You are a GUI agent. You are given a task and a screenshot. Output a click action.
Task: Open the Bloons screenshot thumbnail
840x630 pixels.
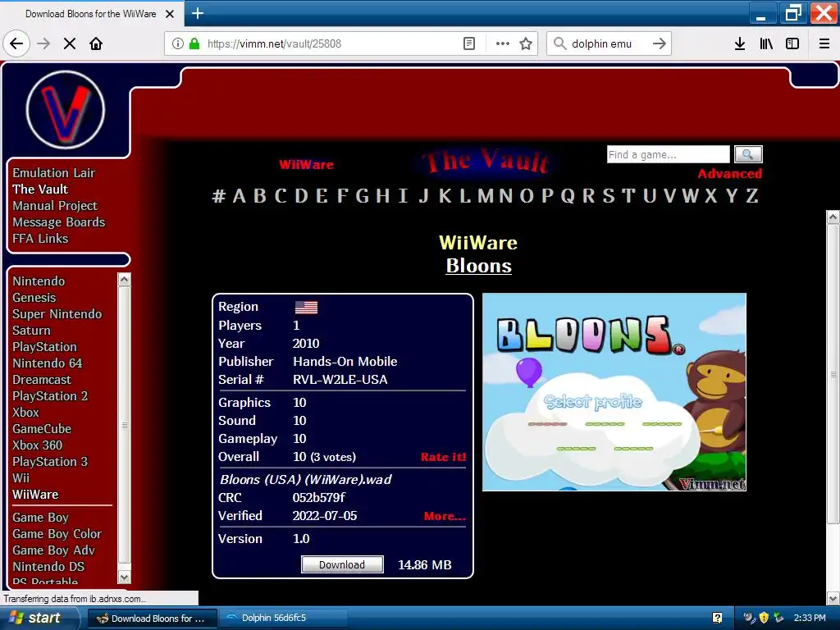[614, 391]
